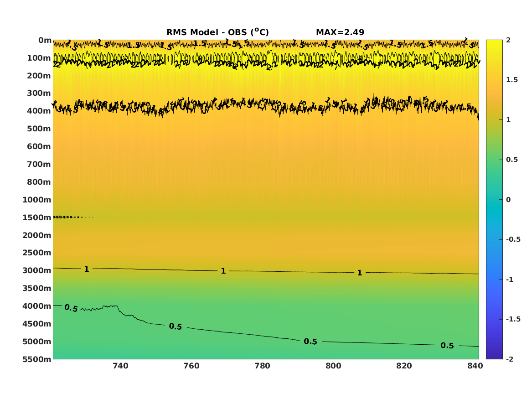Screen dimensions: 532x399
Task: Click the '500m' depth axis label
Action: pos(39,129)
